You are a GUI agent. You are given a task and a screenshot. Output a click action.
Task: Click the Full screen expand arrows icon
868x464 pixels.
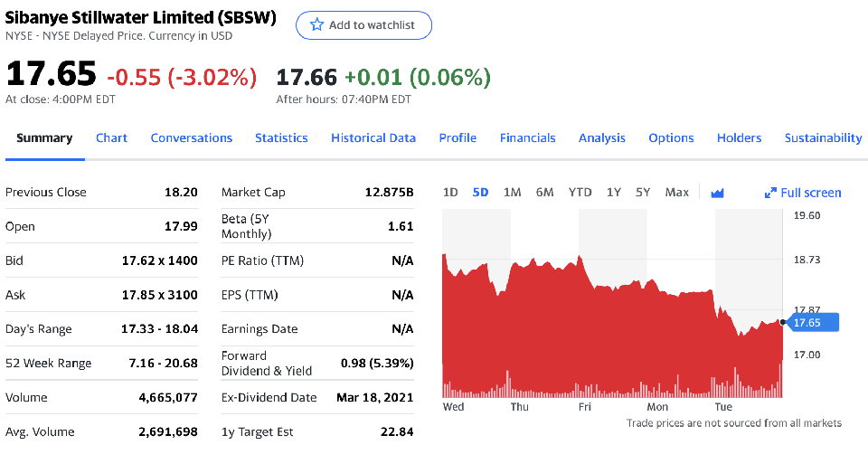tap(770, 193)
